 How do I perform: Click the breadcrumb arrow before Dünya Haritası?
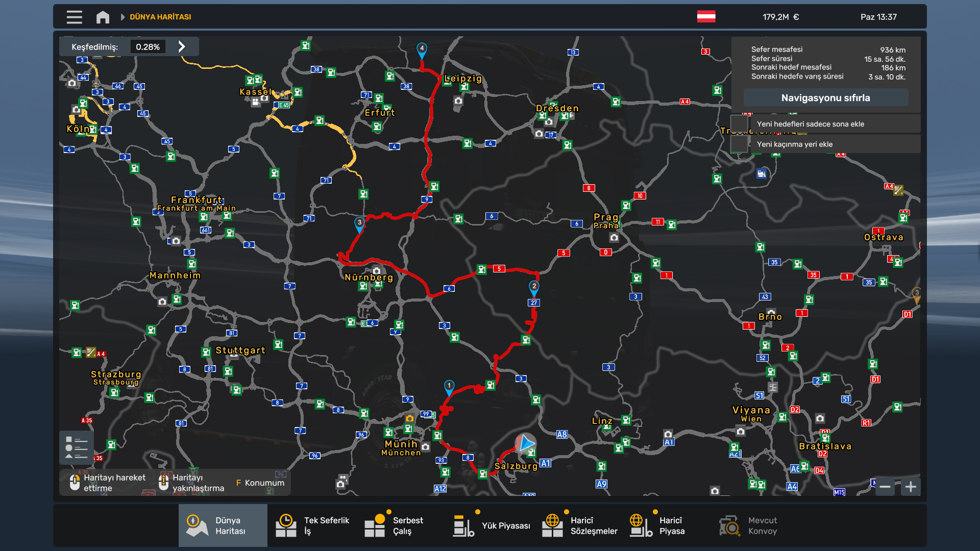click(122, 17)
